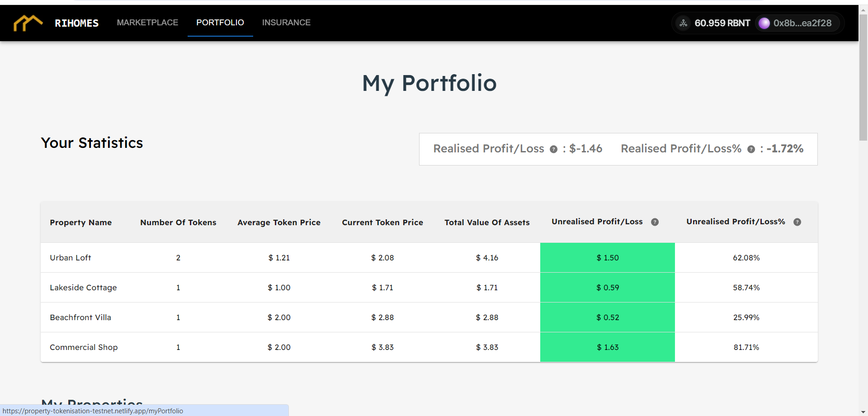The height and width of the screenshot is (416, 868).
Task: Click the Urban Loft property name
Action: [70, 258]
